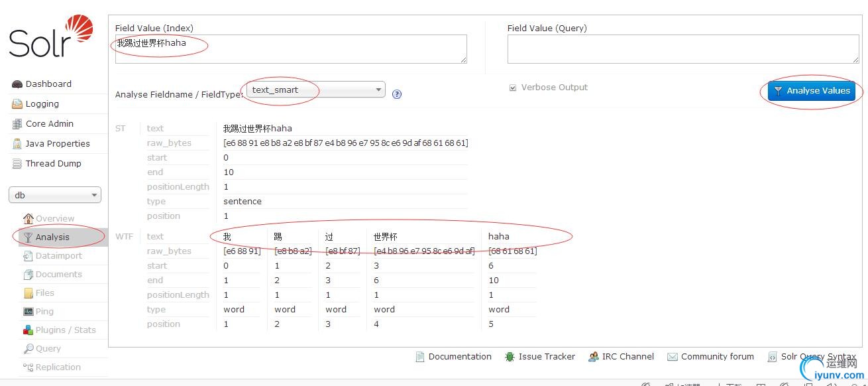
Task: Open the Issue Tracker bug icon
Action: (510, 357)
